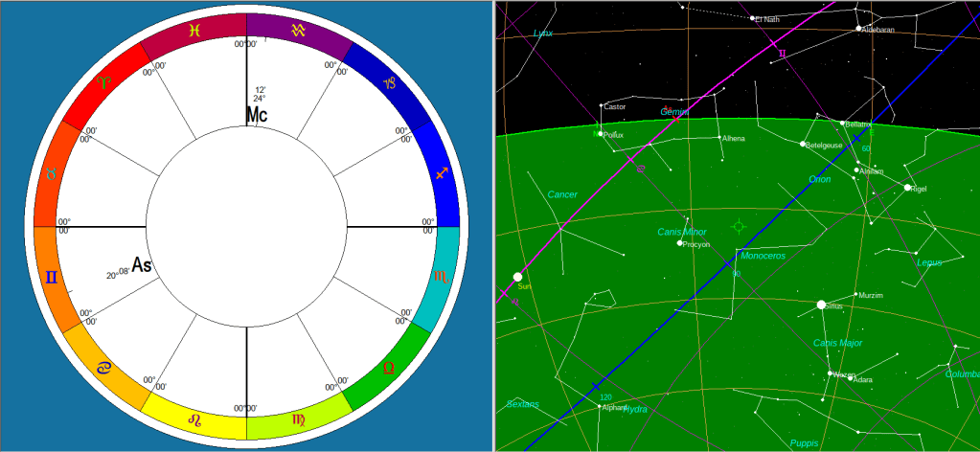Image resolution: width=980 pixels, height=452 pixels.
Task: Select the Orion constellation label
Action: [820, 179]
